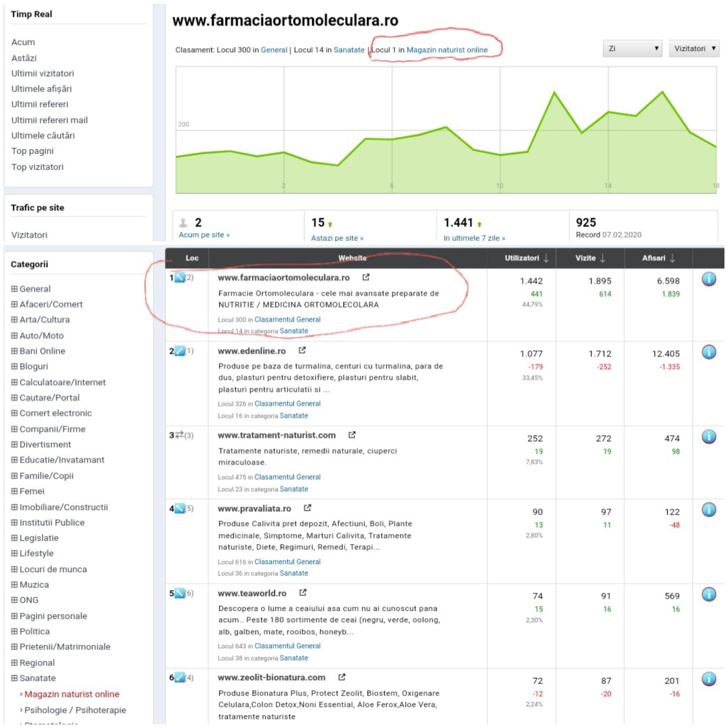The width and height of the screenshot is (728, 728).
Task: Click the user icon beside Acum pe site
Action: pos(184,223)
